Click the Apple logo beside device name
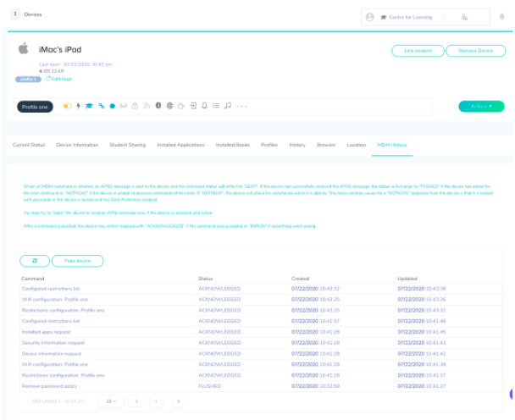This screenshot has width=515, height=420. pyautogui.click(x=24, y=48)
